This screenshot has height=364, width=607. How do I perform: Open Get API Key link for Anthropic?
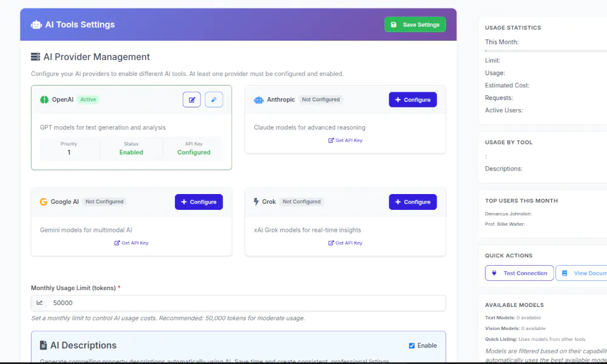(345, 140)
